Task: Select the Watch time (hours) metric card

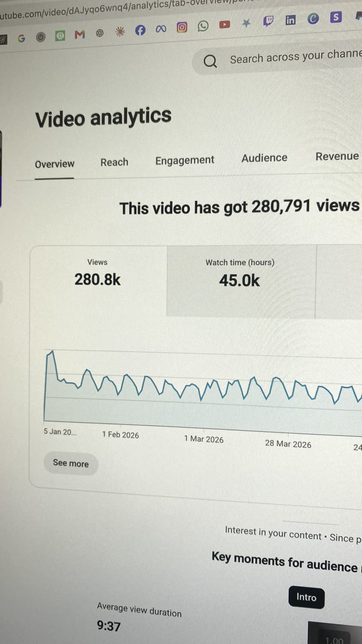Action: point(241,281)
